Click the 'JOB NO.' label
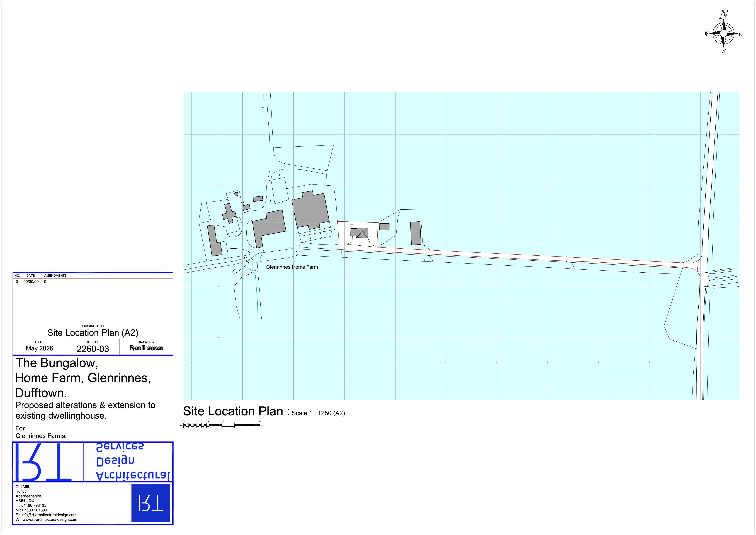The width and height of the screenshot is (756, 535). 92,342
